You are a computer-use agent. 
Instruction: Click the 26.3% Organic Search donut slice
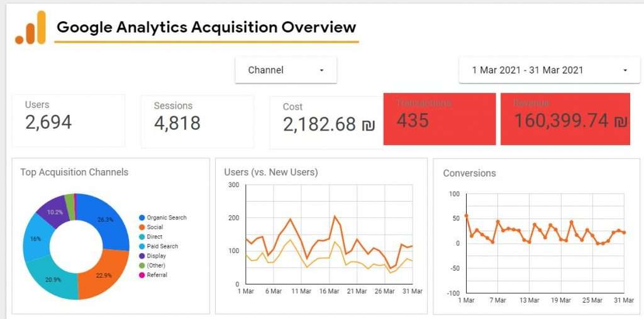(x=107, y=220)
